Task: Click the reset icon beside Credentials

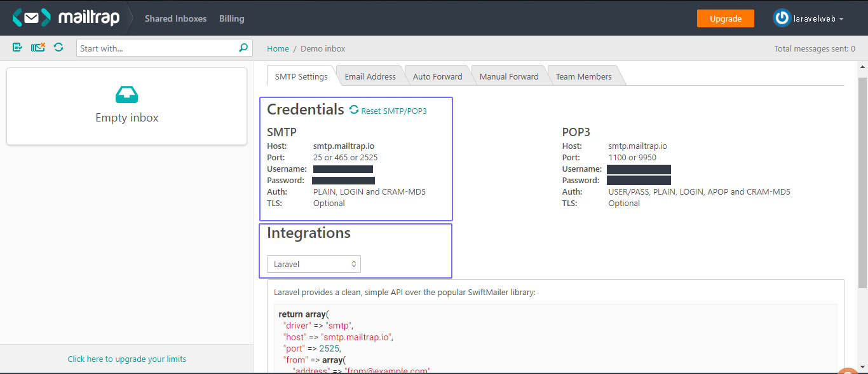Action: pyautogui.click(x=354, y=110)
